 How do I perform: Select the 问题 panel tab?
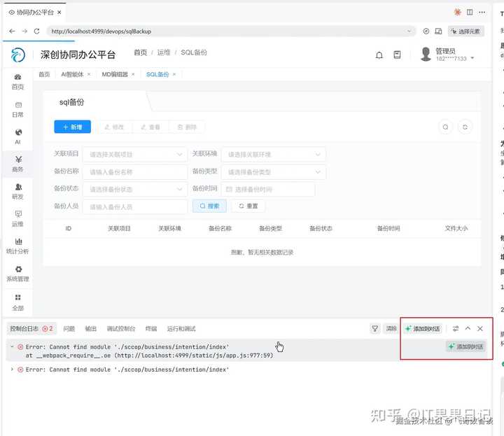(x=69, y=329)
